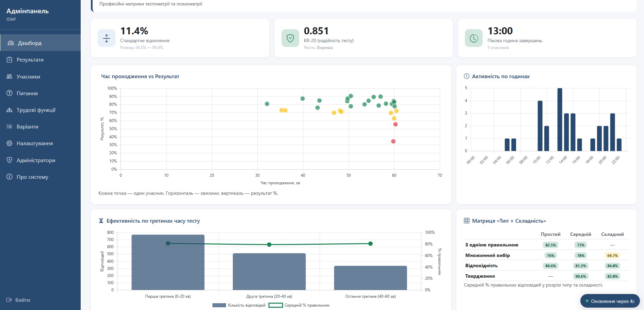Image resolution: width=644 pixels, height=310 pixels.
Task: Click the gear icon beside Налаштування
Action: pos(10,143)
